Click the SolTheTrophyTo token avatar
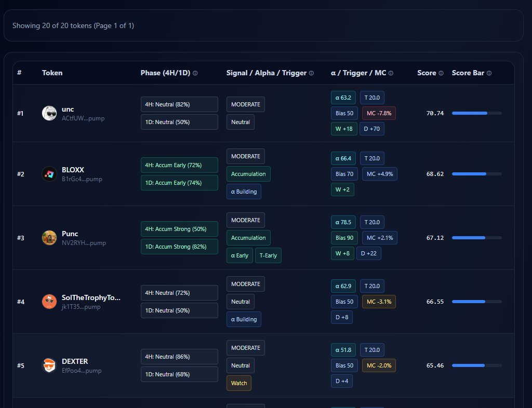 tap(49, 302)
